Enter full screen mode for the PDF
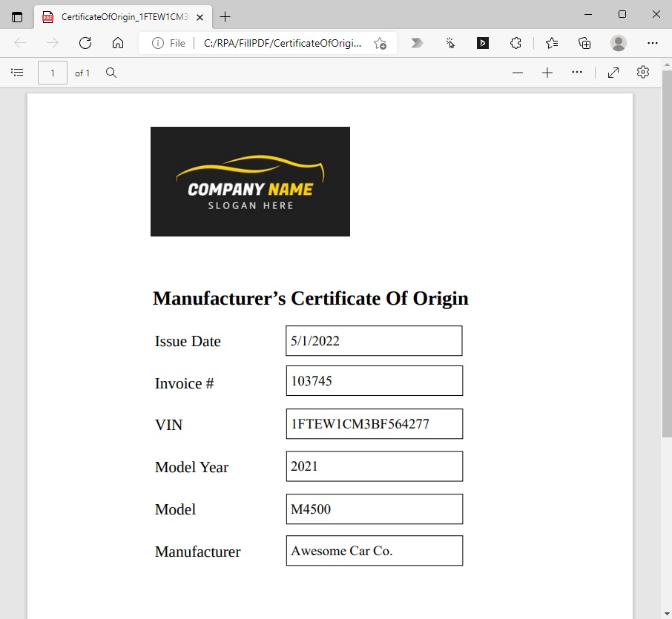Screen dimensions: 672x619 pos(613,73)
